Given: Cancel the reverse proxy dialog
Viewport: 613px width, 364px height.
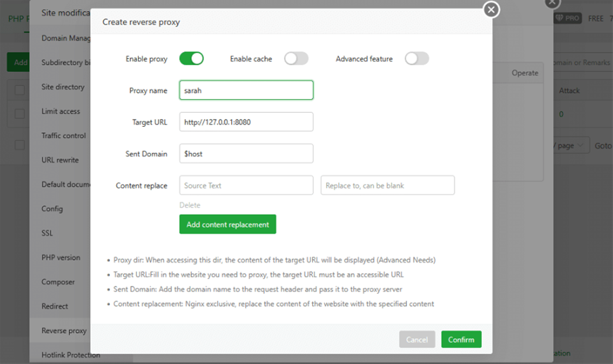Looking at the screenshot, I should pyautogui.click(x=416, y=339).
